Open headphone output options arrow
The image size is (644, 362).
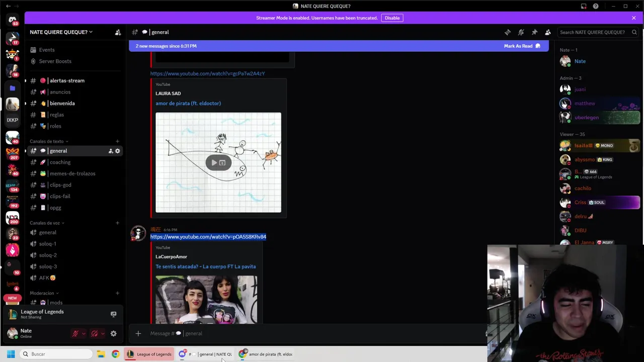click(103, 333)
